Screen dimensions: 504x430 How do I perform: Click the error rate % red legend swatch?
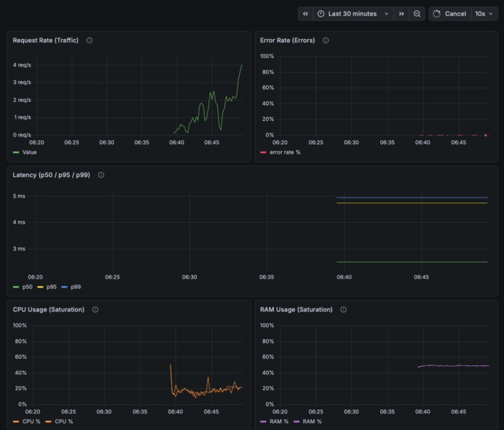pos(263,152)
